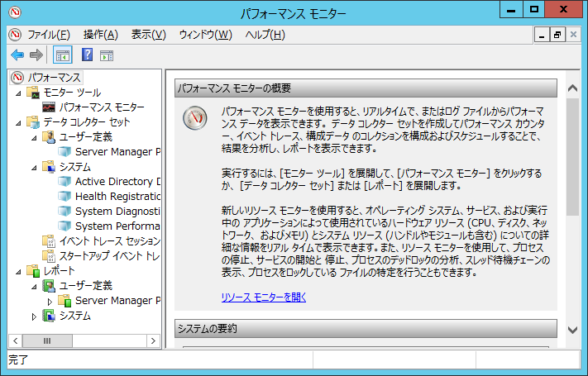Restore the inner MDI child window
Screen dimensions: 588x376
click(557, 35)
